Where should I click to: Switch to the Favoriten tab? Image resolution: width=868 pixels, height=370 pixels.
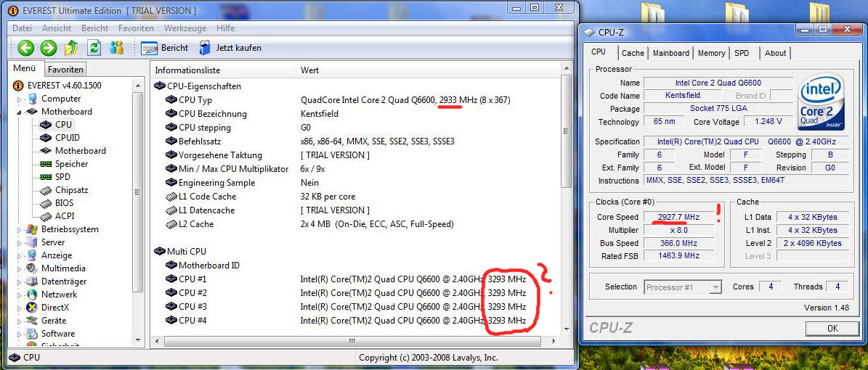(x=65, y=70)
